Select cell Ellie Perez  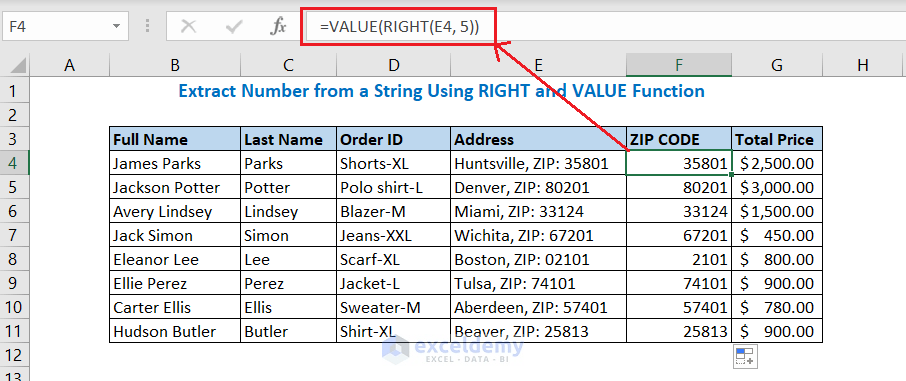click(175, 283)
